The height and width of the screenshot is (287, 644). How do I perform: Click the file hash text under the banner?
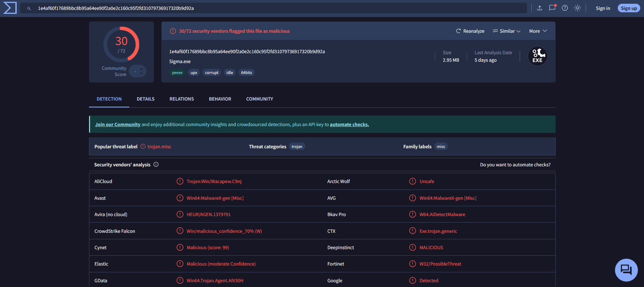pyautogui.click(x=247, y=51)
